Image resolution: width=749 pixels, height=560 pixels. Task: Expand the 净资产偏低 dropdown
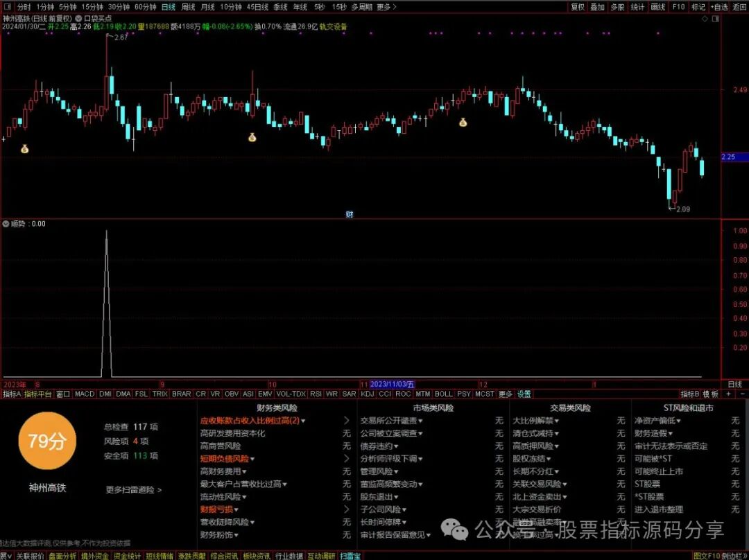click(657, 421)
